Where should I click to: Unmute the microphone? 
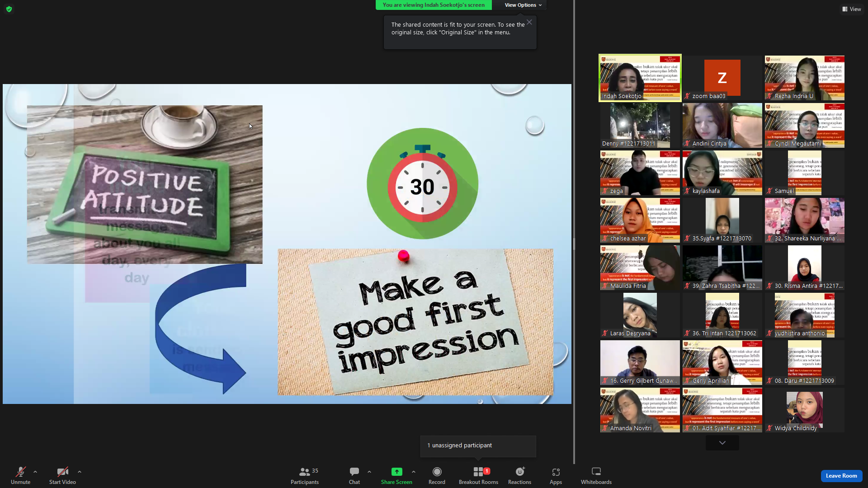click(x=20, y=475)
